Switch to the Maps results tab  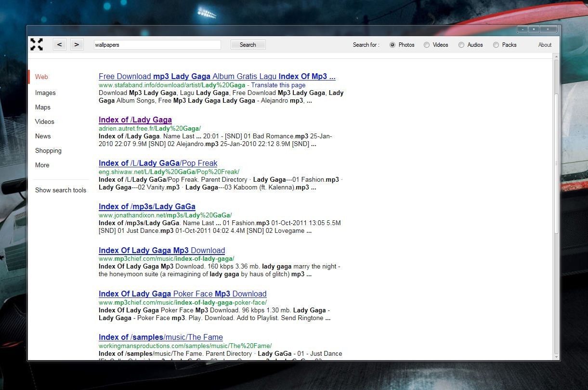[x=43, y=107]
